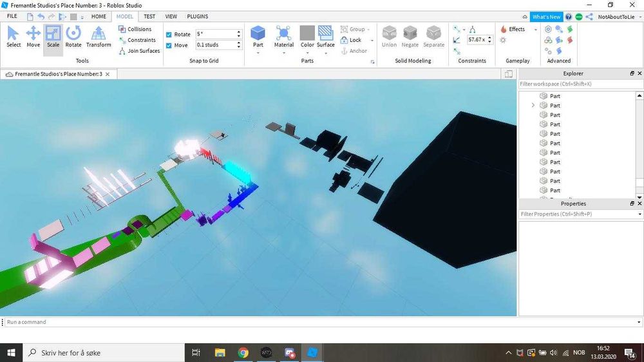Image resolution: width=644 pixels, height=362 pixels.
Task: Click the New file icon
Action: [30, 17]
